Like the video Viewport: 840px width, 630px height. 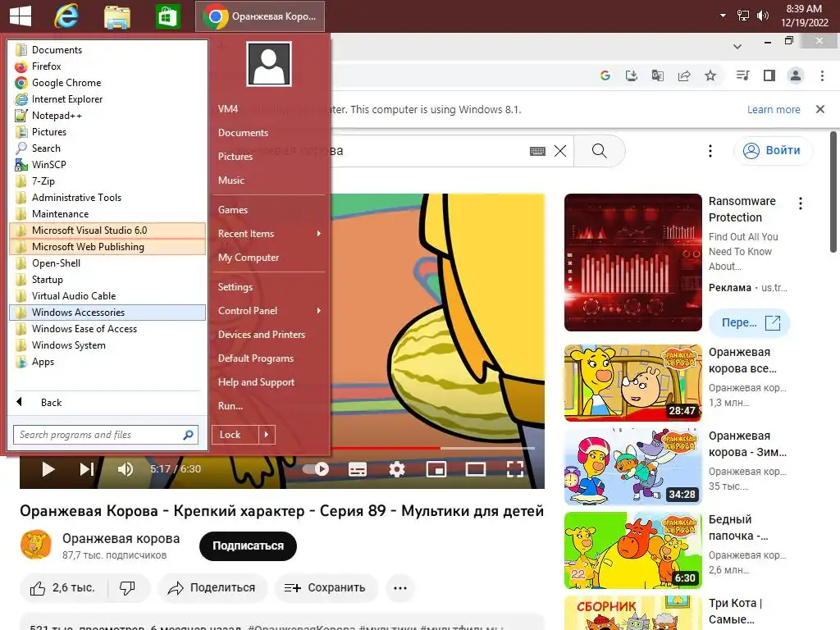pyautogui.click(x=64, y=587)
